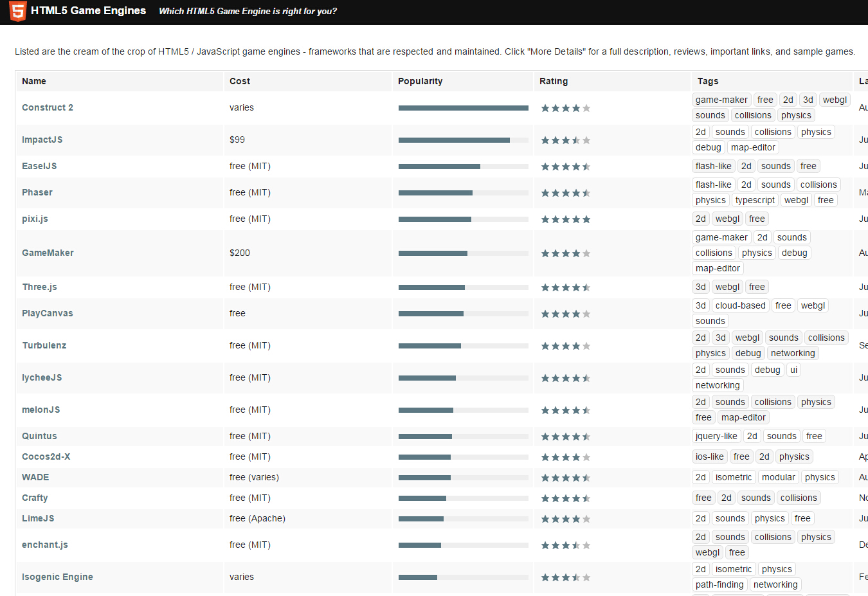Open the Cocos2d-X engine link
868x596 pixels.
[x=46, y=456]
